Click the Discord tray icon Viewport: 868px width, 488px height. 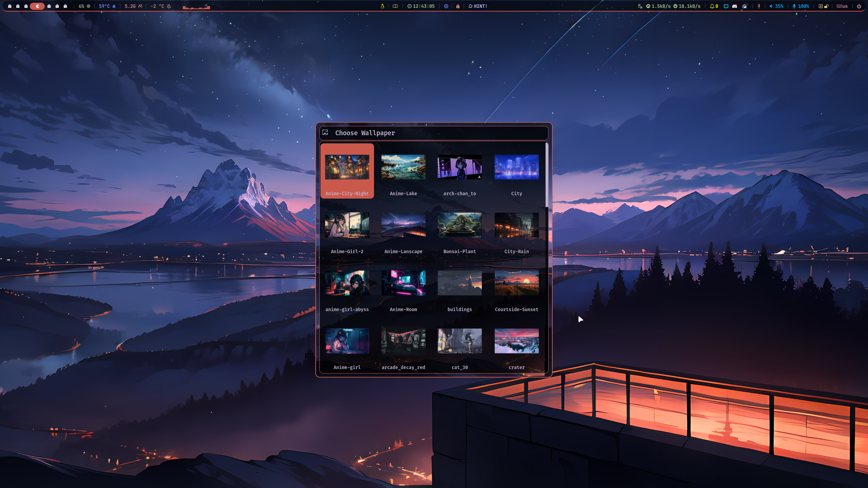point(734,6)
